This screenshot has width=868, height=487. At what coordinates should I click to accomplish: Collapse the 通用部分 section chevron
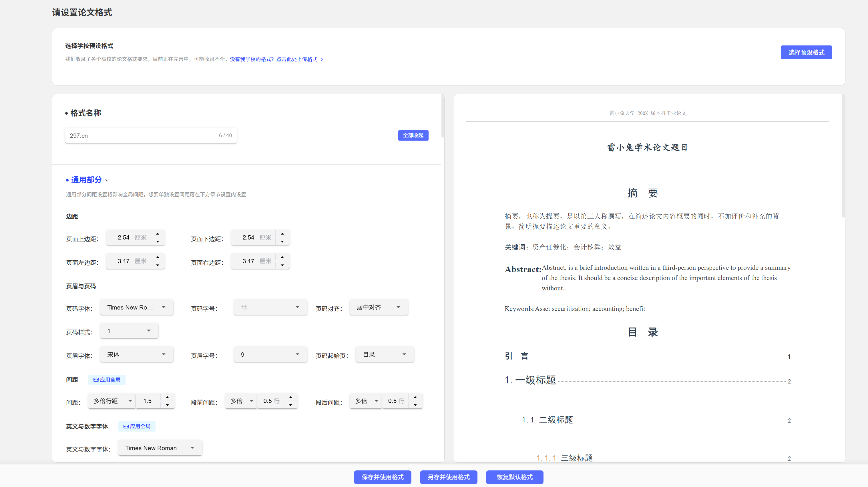tap(107, 181)
